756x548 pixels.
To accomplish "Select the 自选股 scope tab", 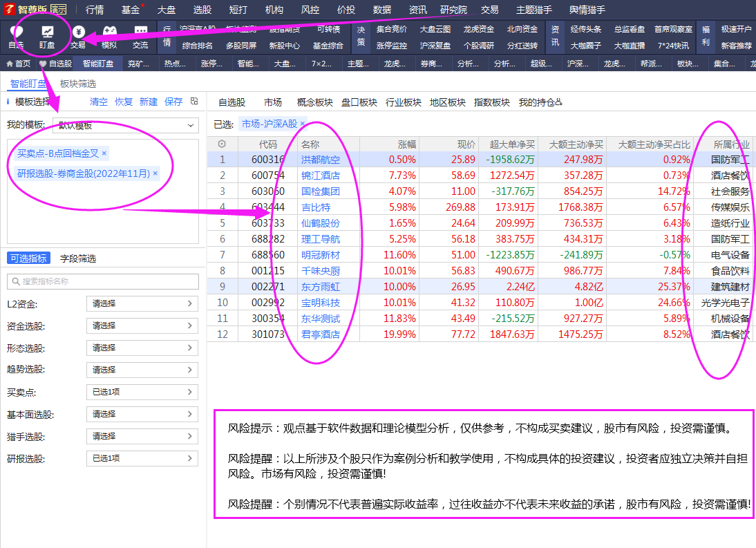I will point(232,102).
